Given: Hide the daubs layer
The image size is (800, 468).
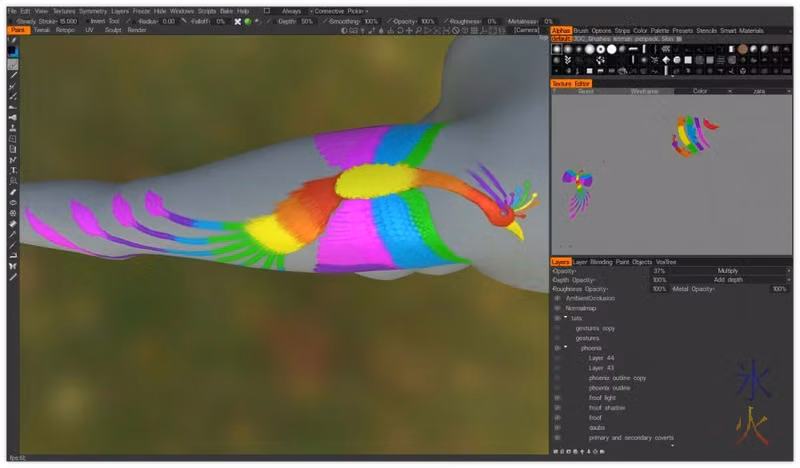Looking at the screenshot, I should click(x=557, y=428).
